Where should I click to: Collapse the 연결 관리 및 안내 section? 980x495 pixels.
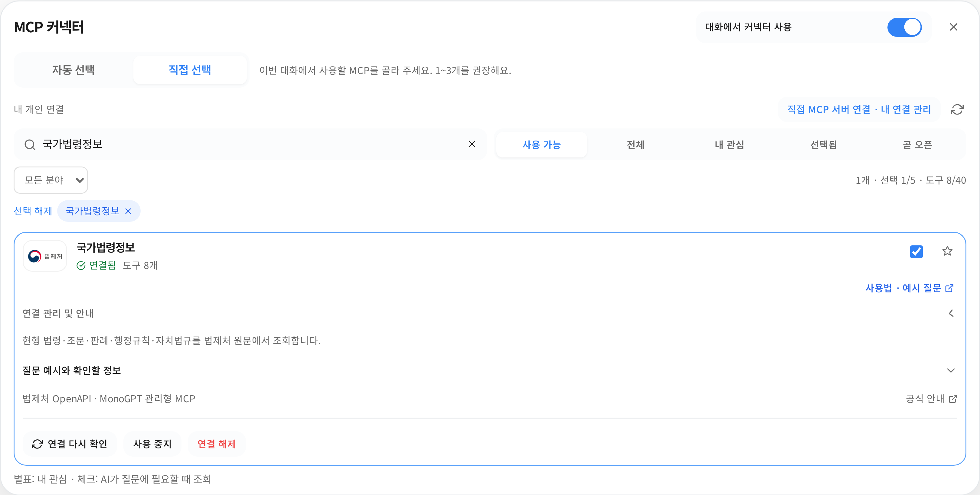coord(951,313)
